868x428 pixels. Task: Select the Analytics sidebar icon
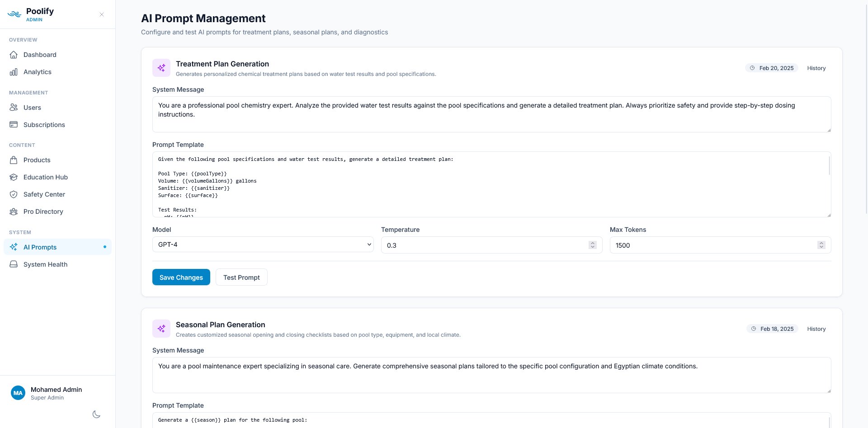14,72
